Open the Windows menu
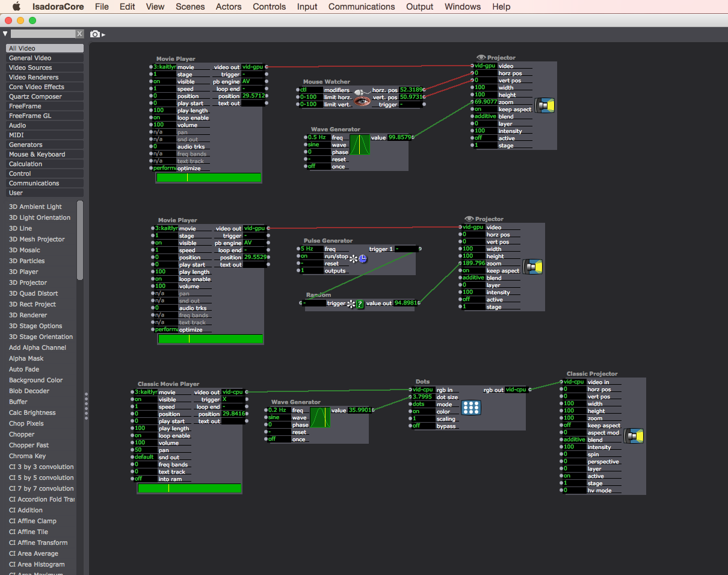 [x=463, y=7]
